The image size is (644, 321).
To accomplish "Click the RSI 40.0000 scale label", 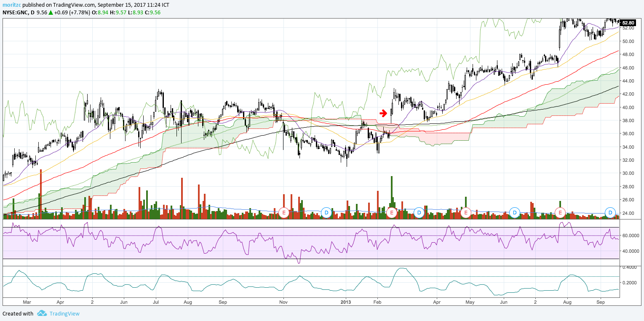I will pyautogui.click(x=631, y=251).
